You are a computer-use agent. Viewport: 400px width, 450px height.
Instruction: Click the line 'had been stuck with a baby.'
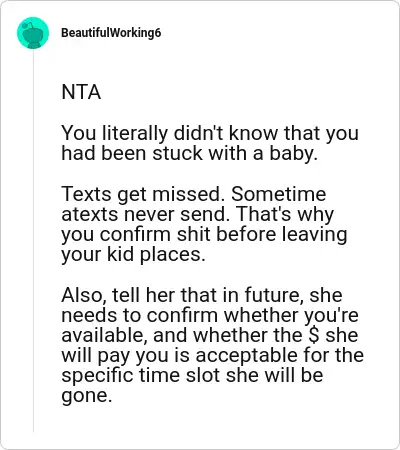pos(189,153)
